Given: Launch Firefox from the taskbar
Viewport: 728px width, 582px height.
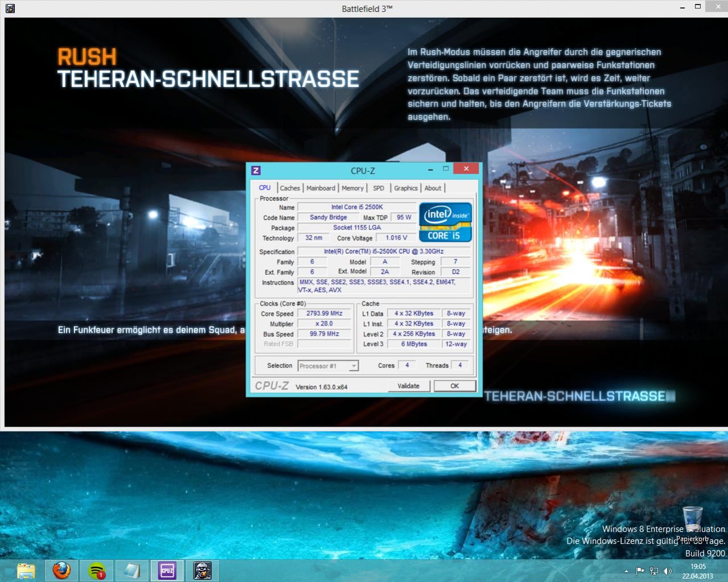Looking at the screenshot, I should [61, 570].
